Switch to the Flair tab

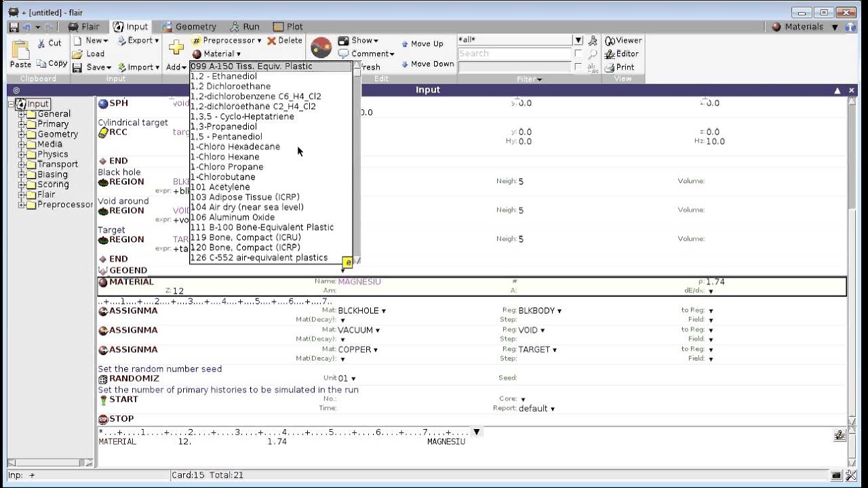tap(83, 27)
